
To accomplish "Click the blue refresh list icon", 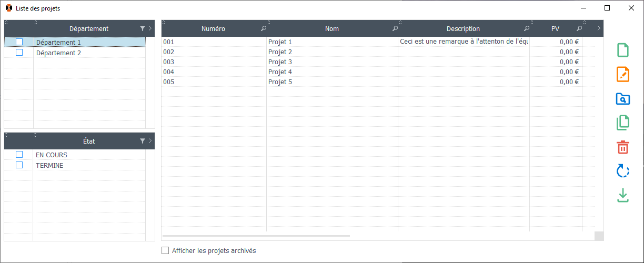I will tap(622, 171).
